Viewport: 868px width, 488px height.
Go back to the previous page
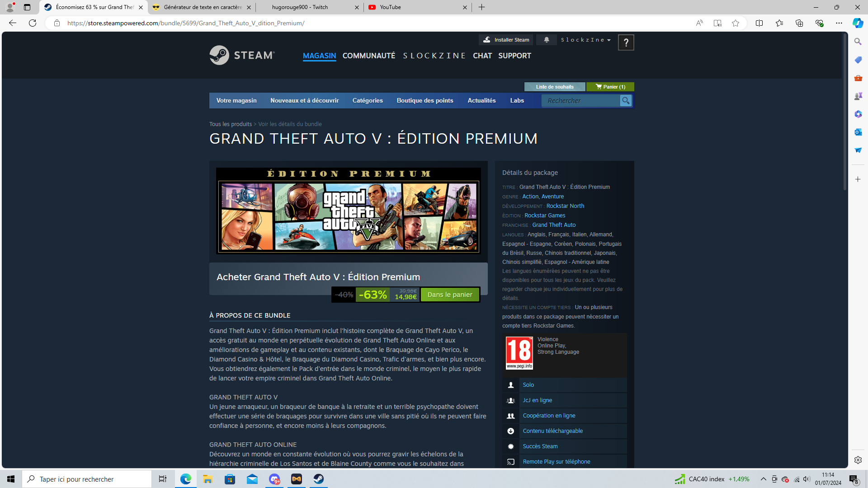pyautogui.click(x=13, y=23)
